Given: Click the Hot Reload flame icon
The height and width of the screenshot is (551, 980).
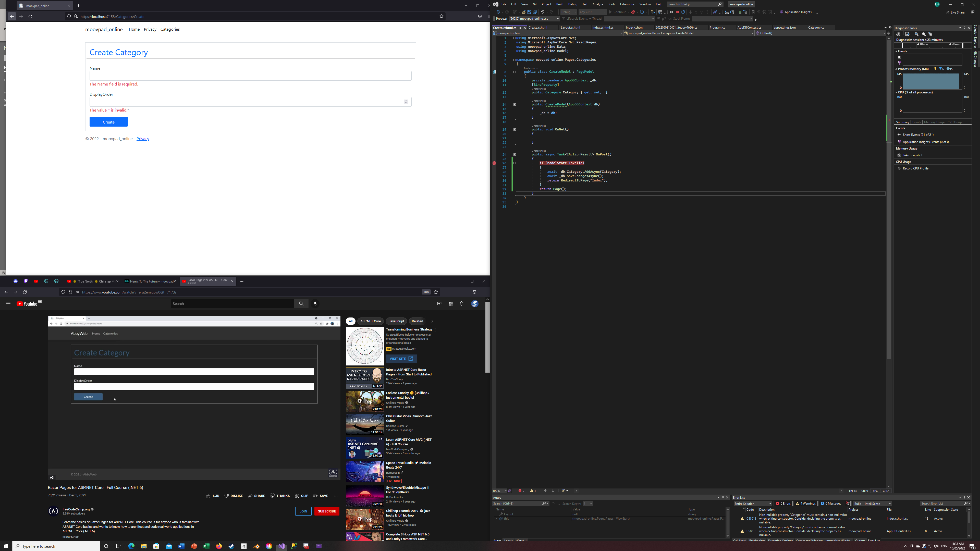Looking at the screenshot, I should (633, 12).
